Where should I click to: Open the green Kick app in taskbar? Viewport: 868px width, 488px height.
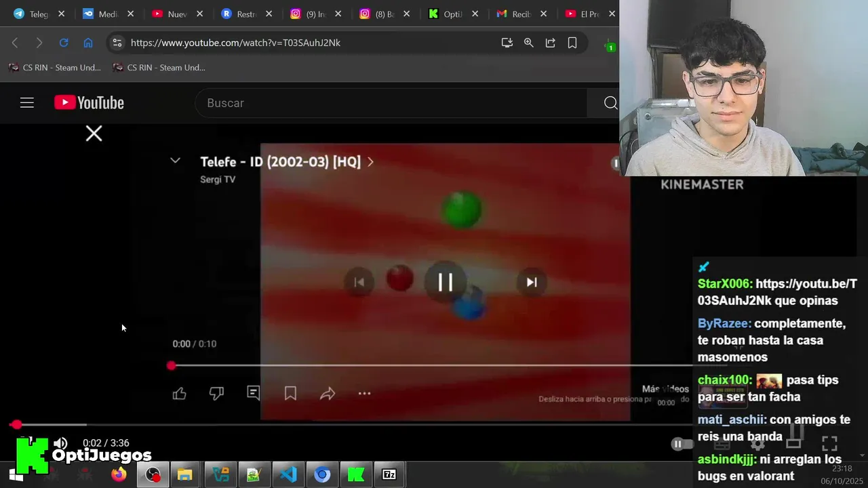click(356, 474)
